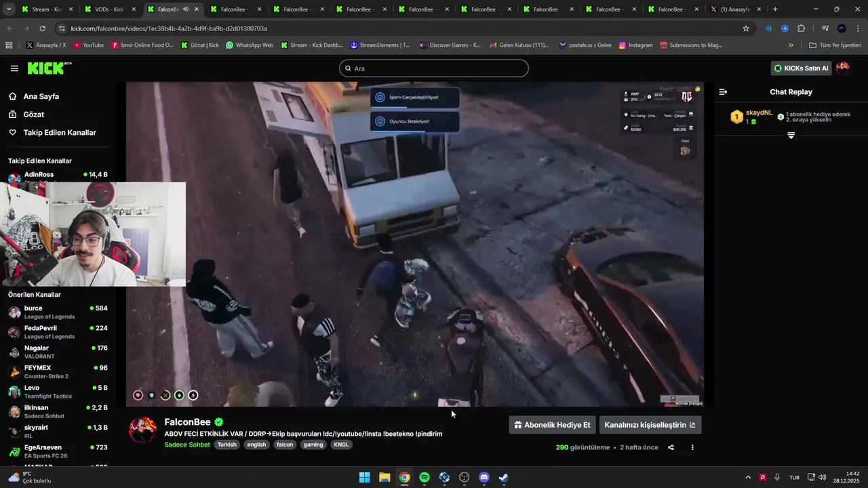Open Nagalar VALORANT channel

58,352
